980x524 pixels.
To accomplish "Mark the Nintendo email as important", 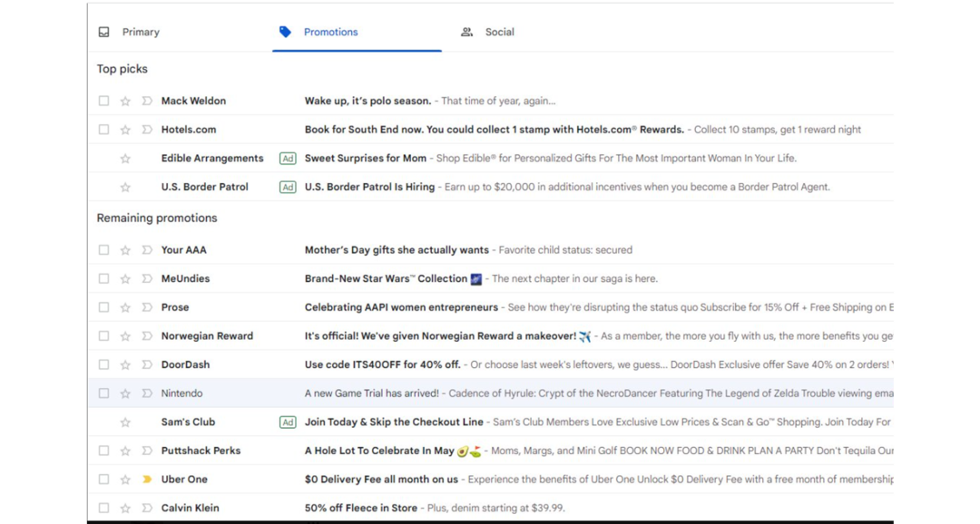I will point(146,393).
